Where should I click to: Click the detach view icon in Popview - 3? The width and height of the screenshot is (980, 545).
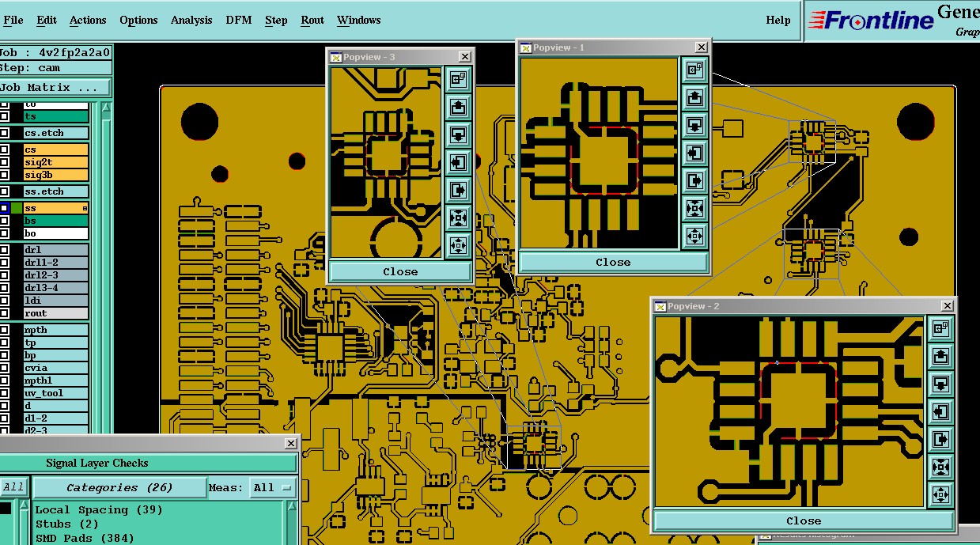coord(458,79)
